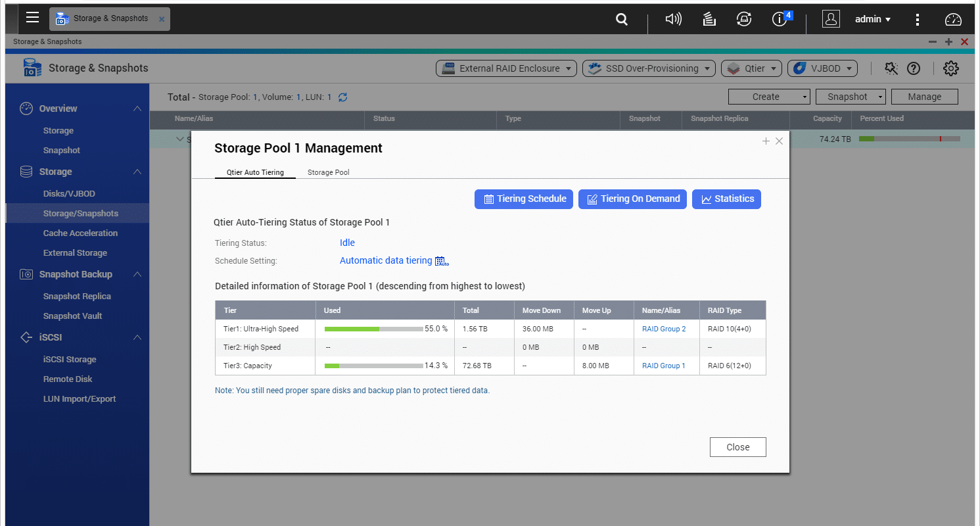Viewport: 980px width, 526px height.
Task: Click Tier3 used bar showing 14.3 %
Action: click(x=374, y=366)
